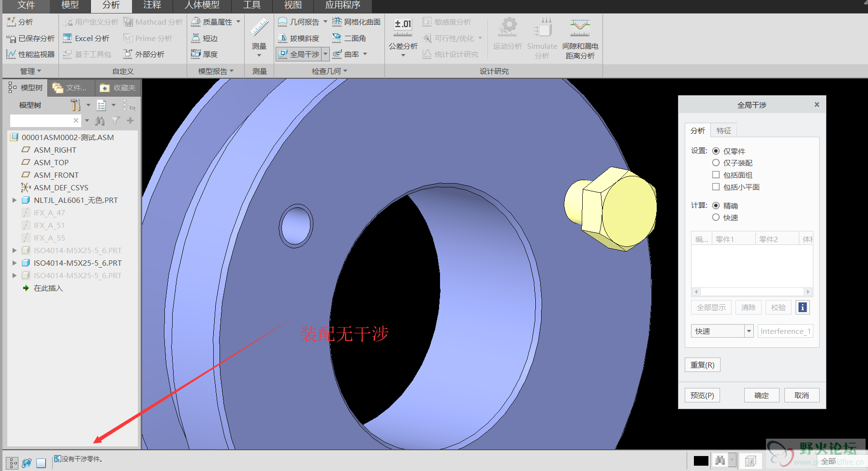Screen dimensions: 868x471
Task: Open the 质量属性 dropdown arrow
Action: point(238,22)
